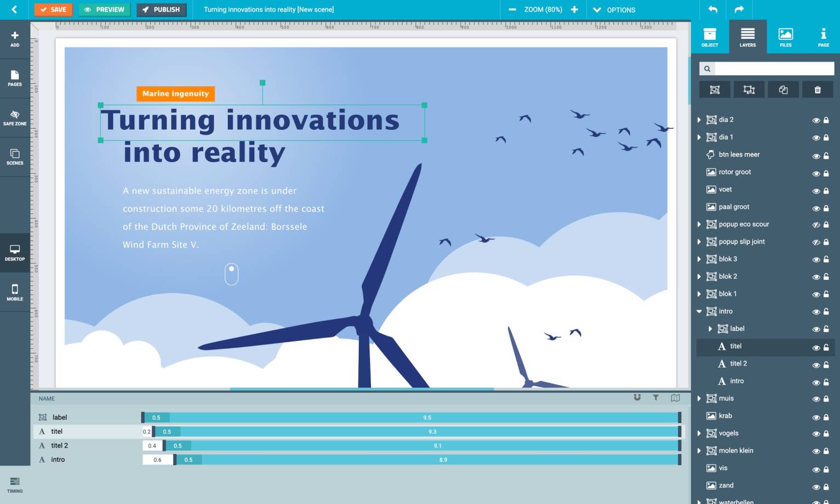Switch to the Object tab
840x504 pixels.
point(710,37)
